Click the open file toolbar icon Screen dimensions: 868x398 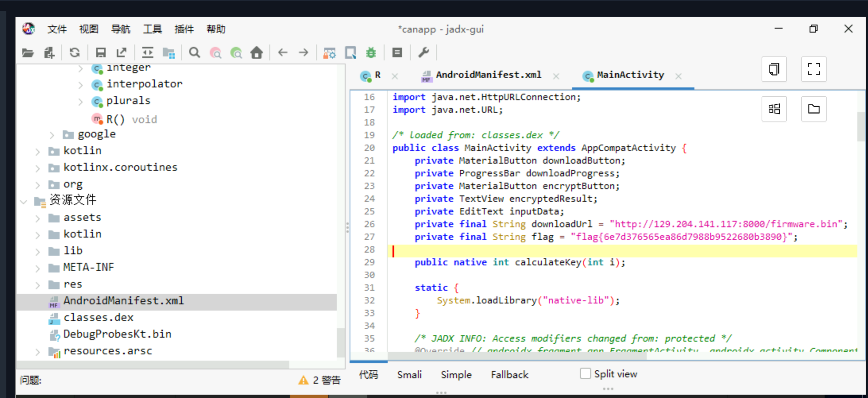[28, 53]
